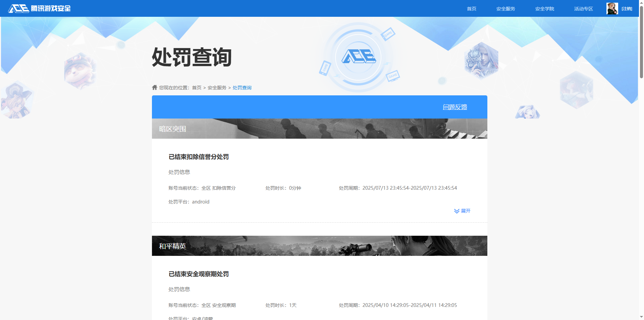Click the [注销] logout link
This screenshot has height=320, width=644.
pos(628,9)
